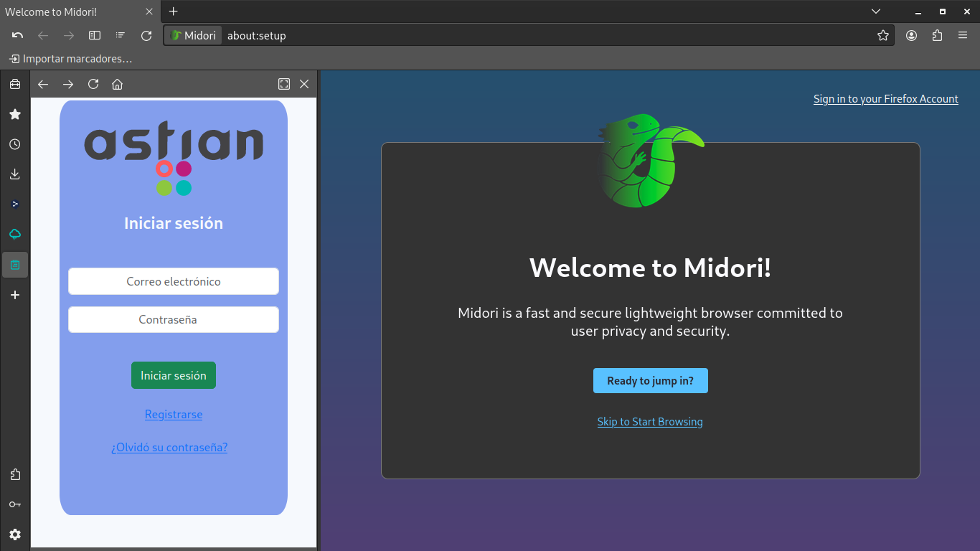Screen dimensions: 980x551
Task: Bookmark this page with the star icon
Action: [x=883, y=35]
